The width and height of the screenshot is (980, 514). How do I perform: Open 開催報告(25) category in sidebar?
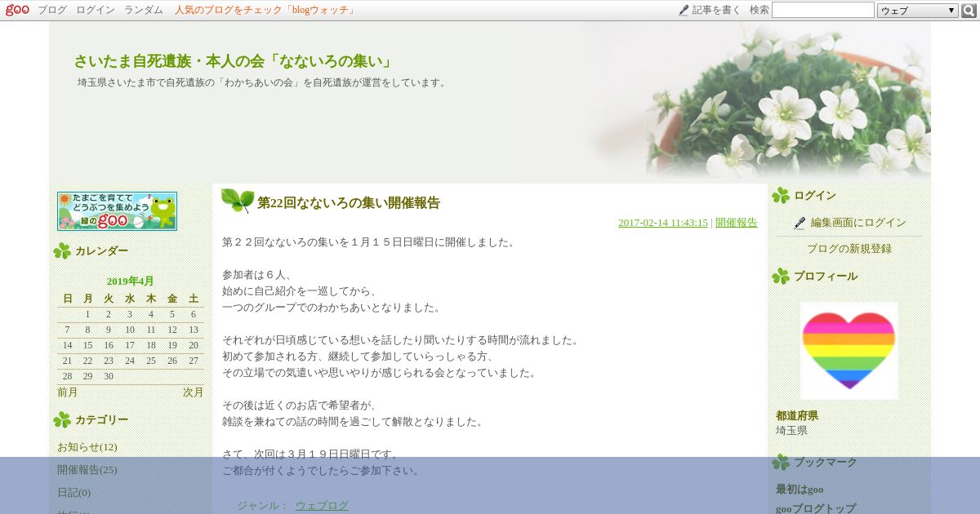tap(87, 470)
